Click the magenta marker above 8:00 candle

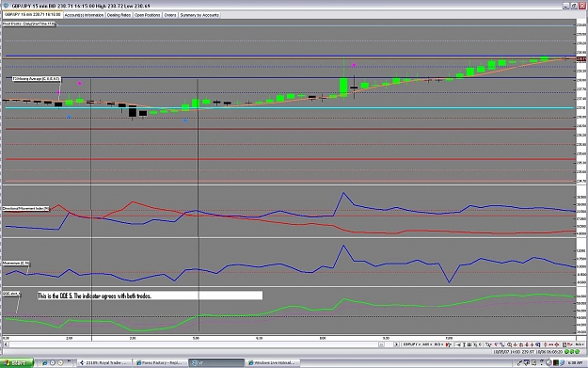[354, 65]
